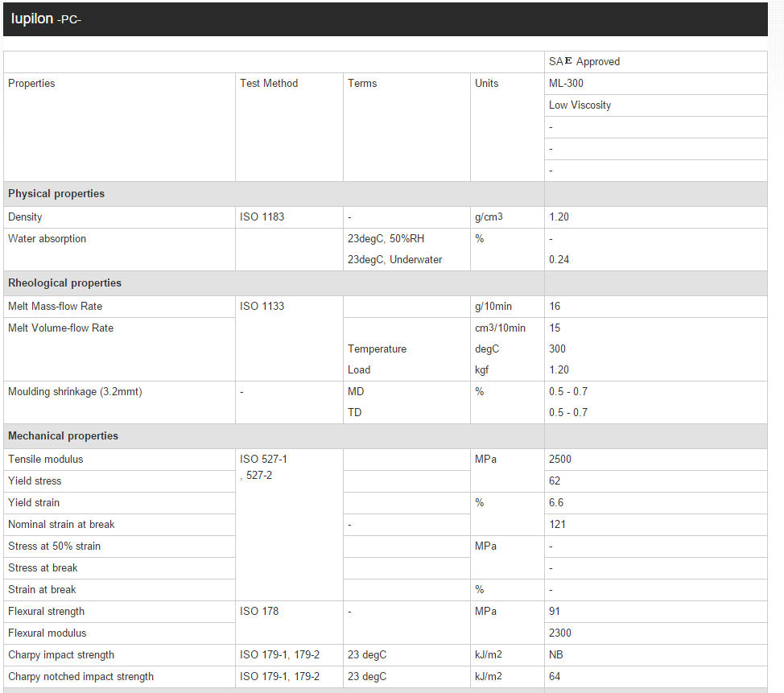The width and height of the screenshot is (784, 693).
Task: Select the ML-300 grade header
Action: click(x=567, y=84)
